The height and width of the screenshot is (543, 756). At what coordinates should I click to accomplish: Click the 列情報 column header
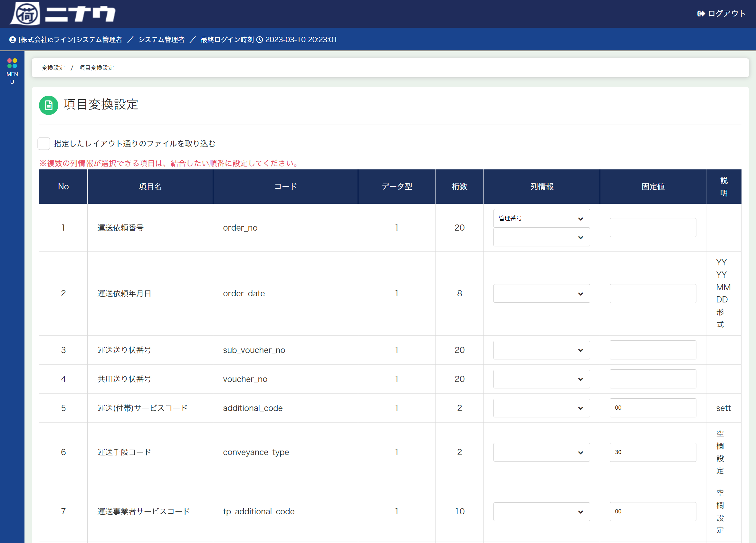(542, 187)
